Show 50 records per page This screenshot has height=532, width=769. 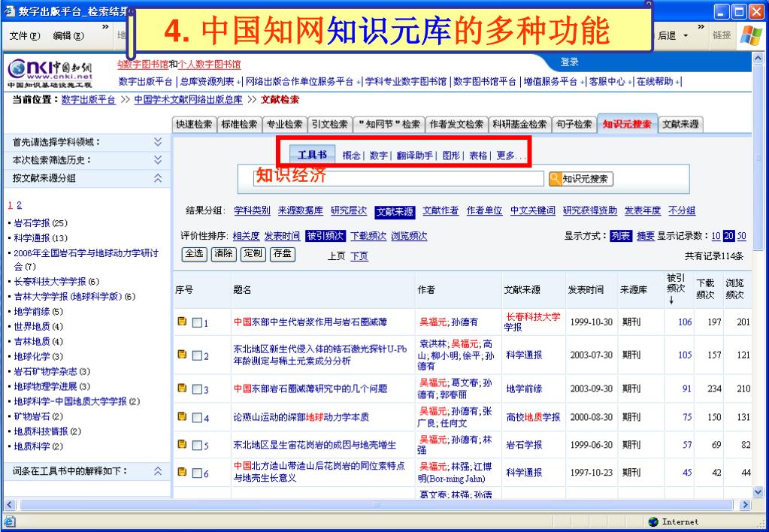point(741,236)
